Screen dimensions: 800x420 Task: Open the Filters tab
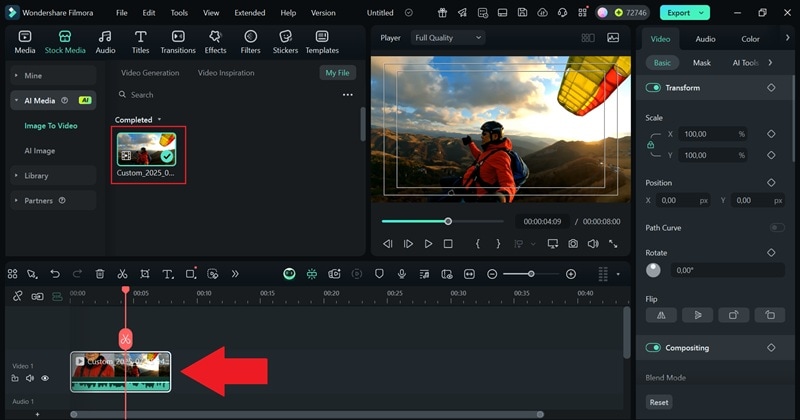[x=251, y=42]
